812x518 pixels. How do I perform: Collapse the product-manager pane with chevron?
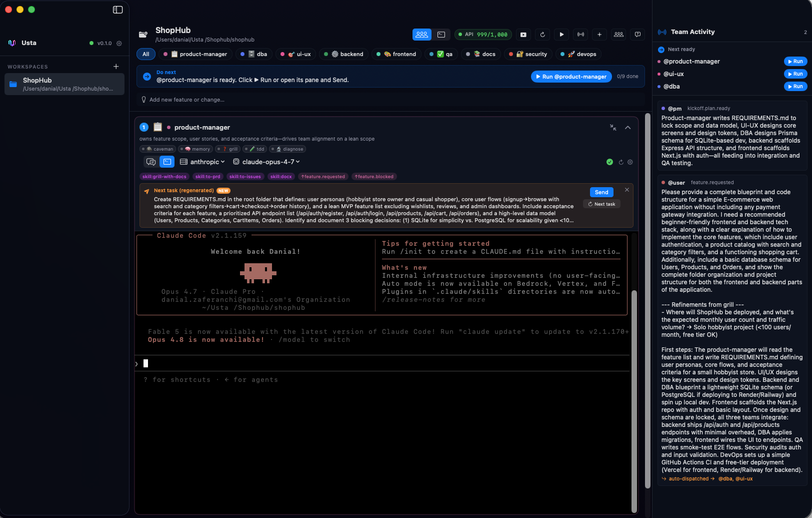tap(628, 128)
